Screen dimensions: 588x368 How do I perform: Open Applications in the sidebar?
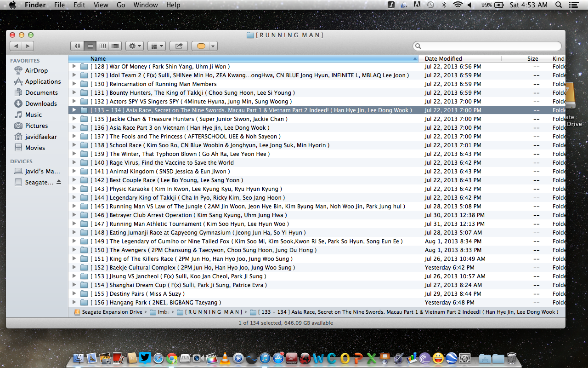pos(43,81)
